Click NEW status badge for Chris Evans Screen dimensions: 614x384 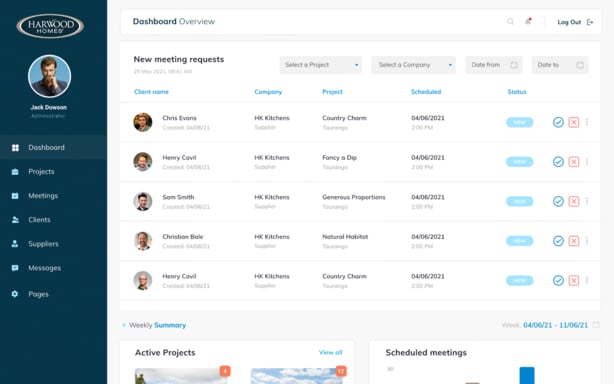(x=519, y=122)
